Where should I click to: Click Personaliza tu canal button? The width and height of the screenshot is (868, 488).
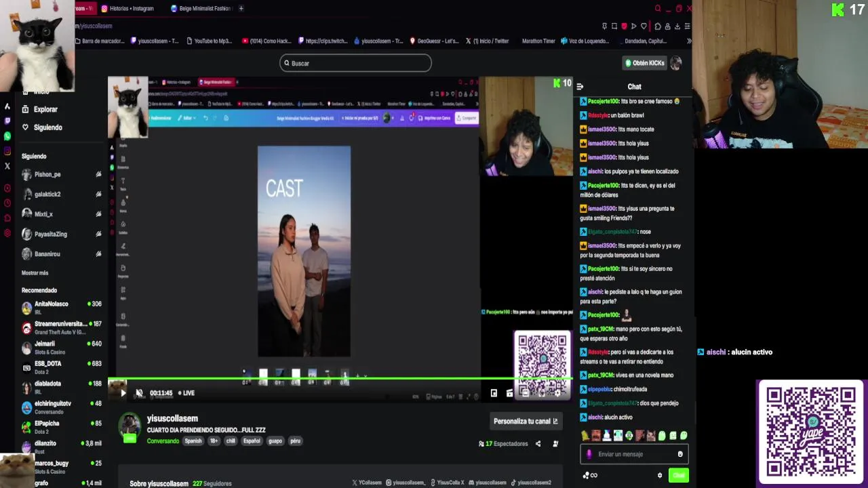click(526, 421)
